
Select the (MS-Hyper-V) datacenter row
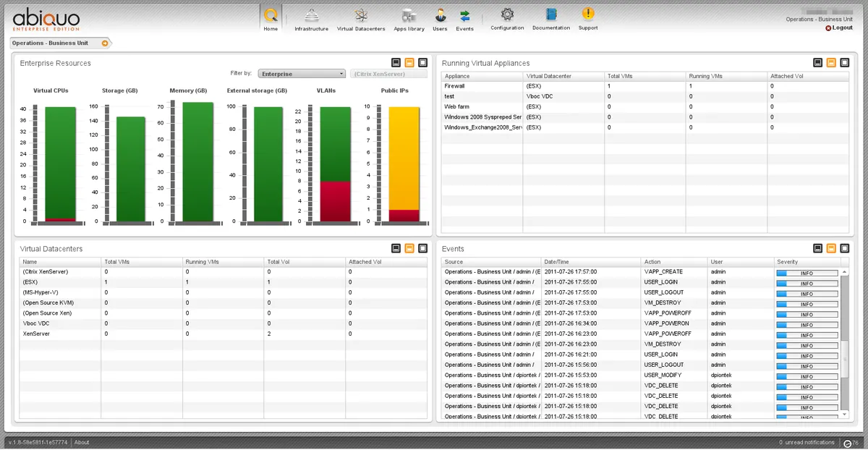click(224, 292)
